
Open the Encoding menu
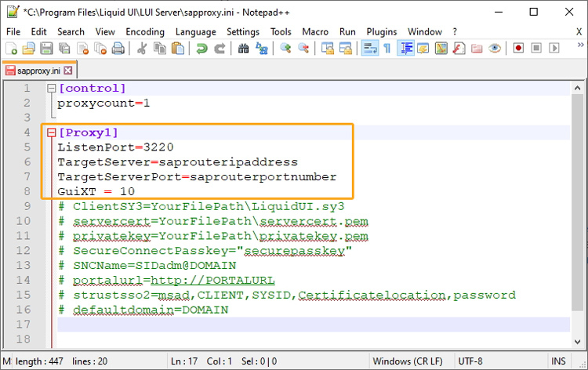pyautogui.click(x=145, y=31)
